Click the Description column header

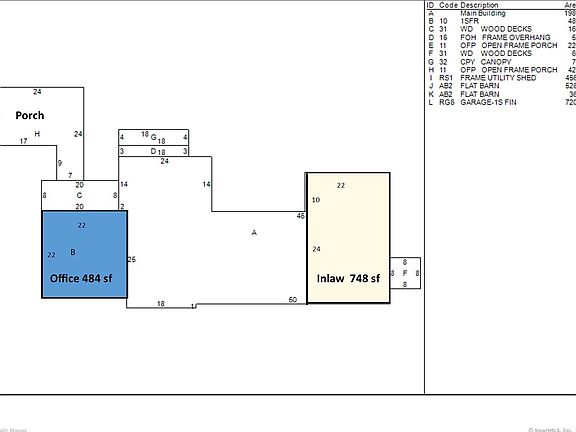(479, 5)
